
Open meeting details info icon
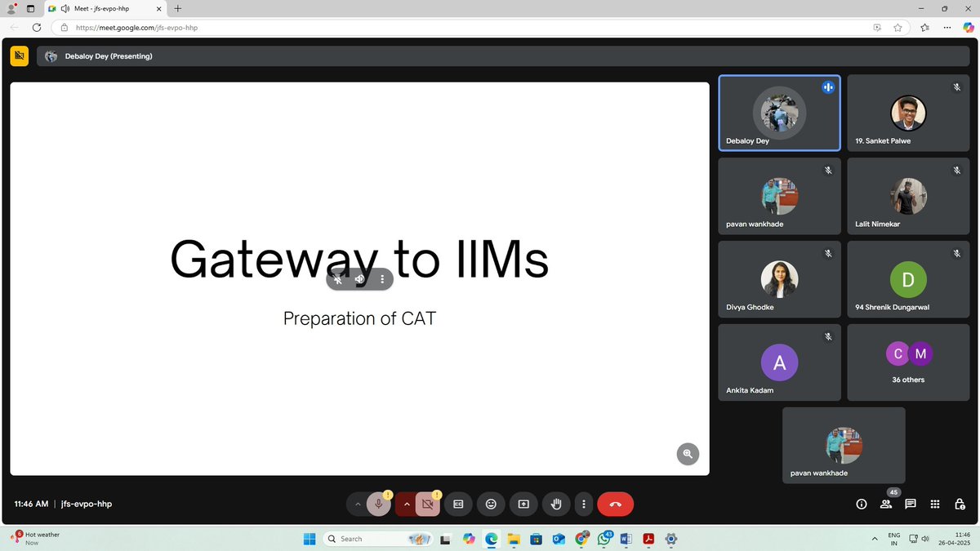(x=861, y=504)
